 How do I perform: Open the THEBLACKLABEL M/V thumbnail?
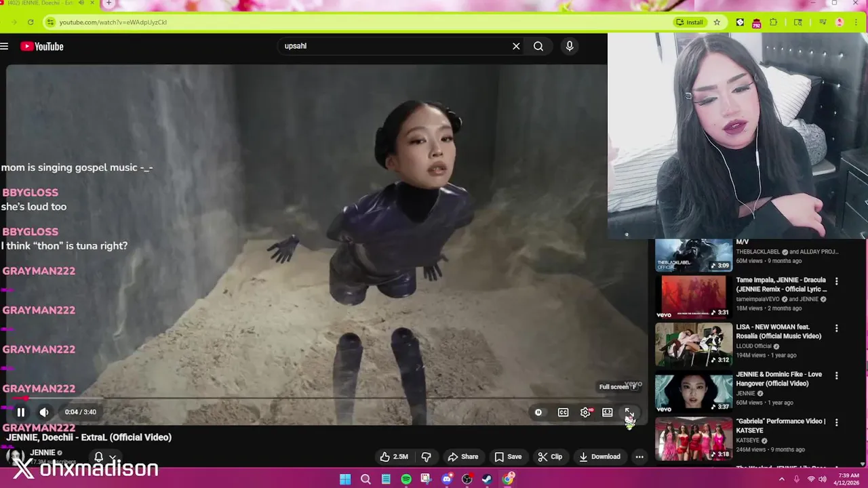693,255
